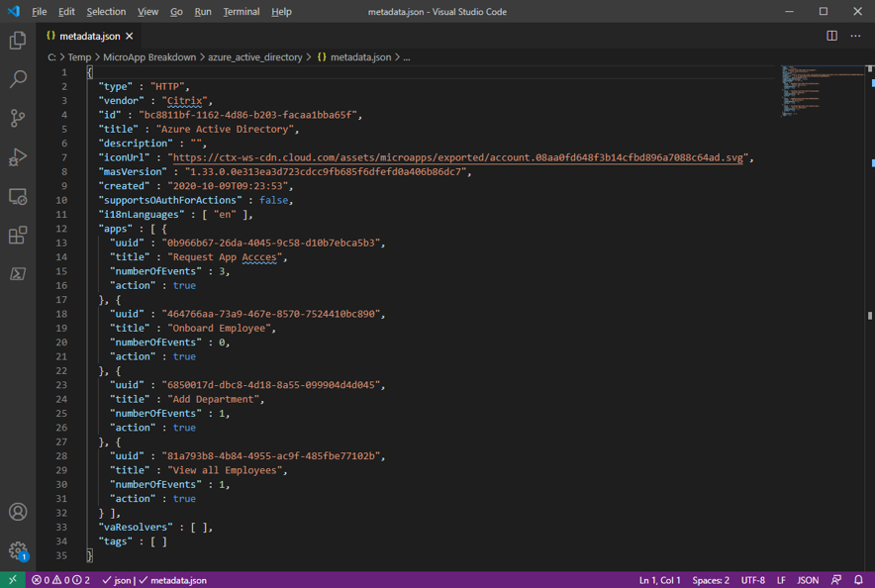The image size is (875, 588).
Task: Open the Manage gear icon
Action: click(17, 550)
